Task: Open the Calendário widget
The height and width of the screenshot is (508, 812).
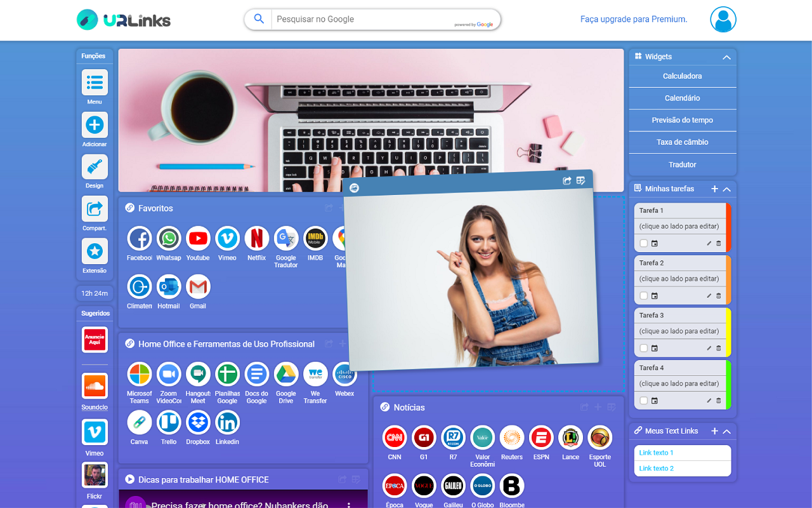Action: (x=683, y=98)
